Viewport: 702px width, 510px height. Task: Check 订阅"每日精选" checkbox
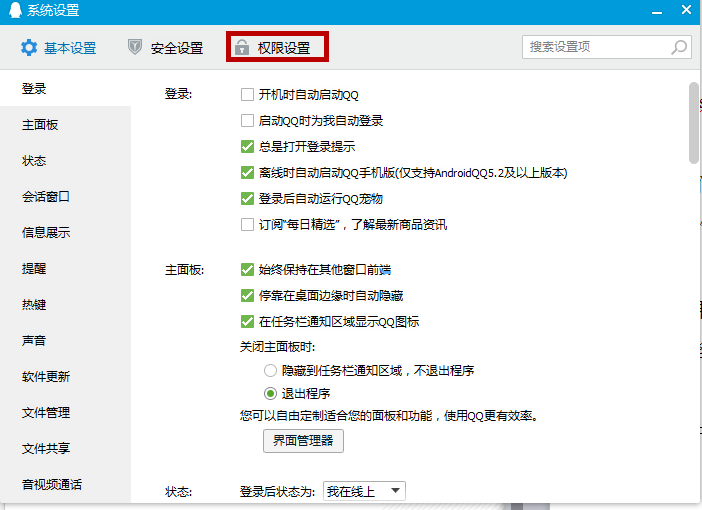coord(247,224)
